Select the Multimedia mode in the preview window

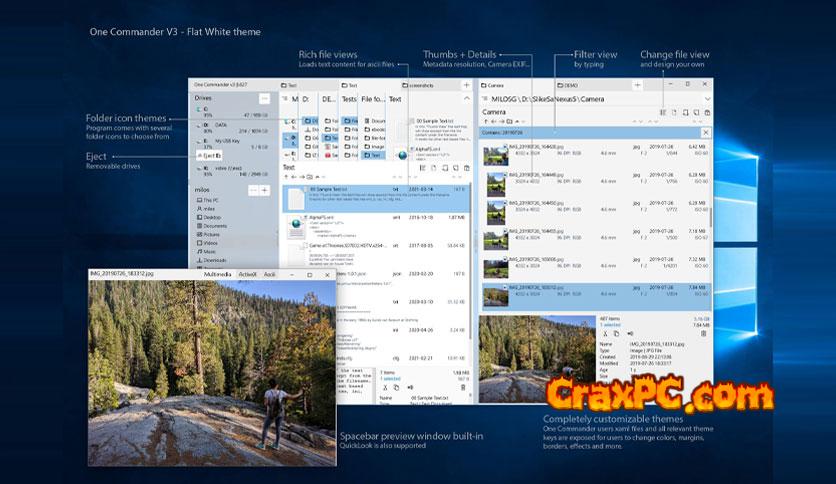218,273
